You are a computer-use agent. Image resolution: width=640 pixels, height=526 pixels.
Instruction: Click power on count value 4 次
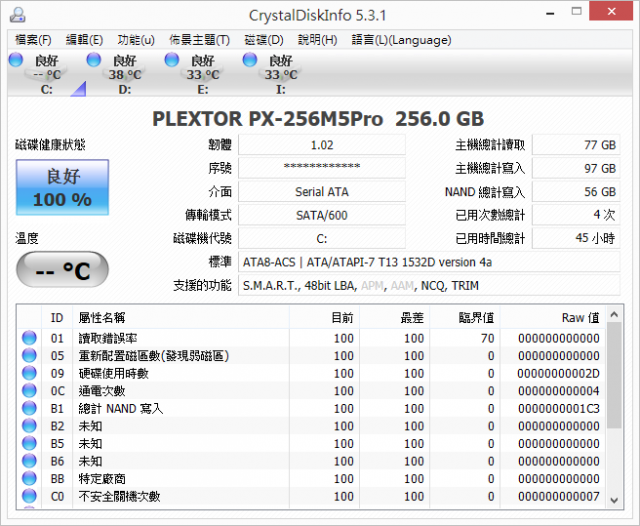[576, 215]
